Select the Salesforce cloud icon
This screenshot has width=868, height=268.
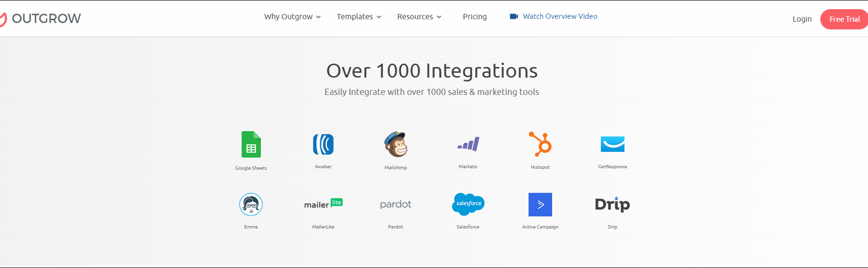tap(468, 204)
